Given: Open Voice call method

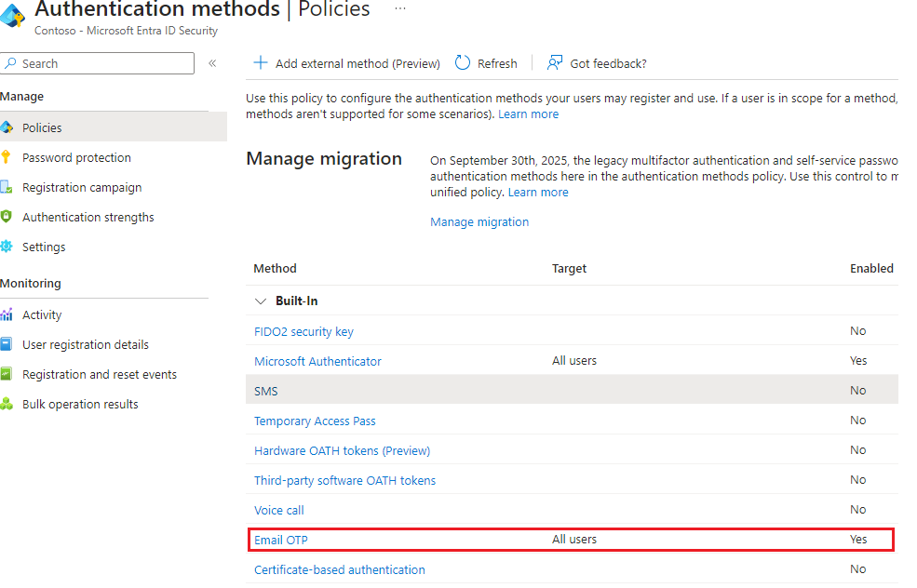Looking at the screenshot, I should pyautogui.click(x=279, y=510).
